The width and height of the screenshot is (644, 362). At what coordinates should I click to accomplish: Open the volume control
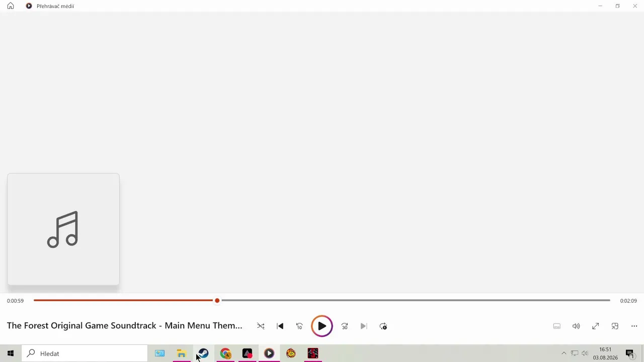coord(576,326)
